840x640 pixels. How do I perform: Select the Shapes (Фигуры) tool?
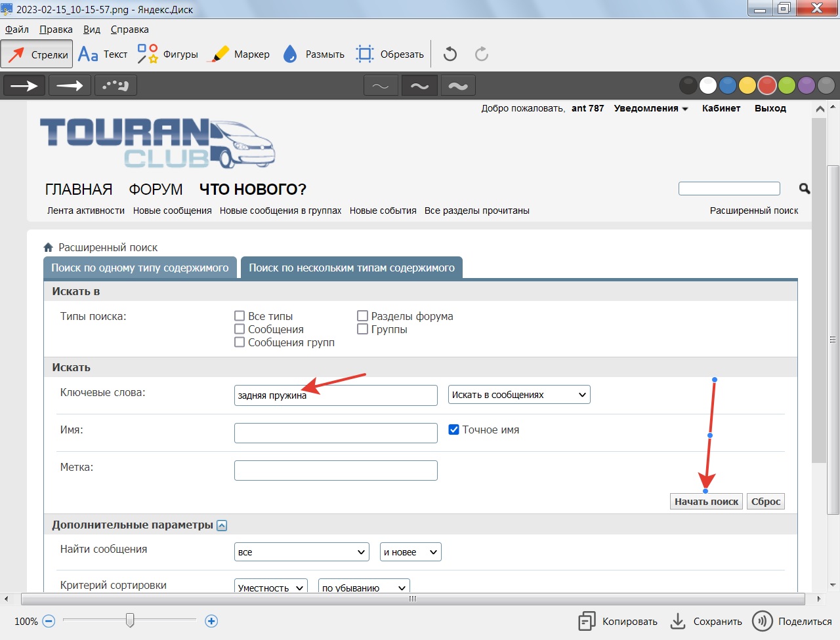(167, 54)
